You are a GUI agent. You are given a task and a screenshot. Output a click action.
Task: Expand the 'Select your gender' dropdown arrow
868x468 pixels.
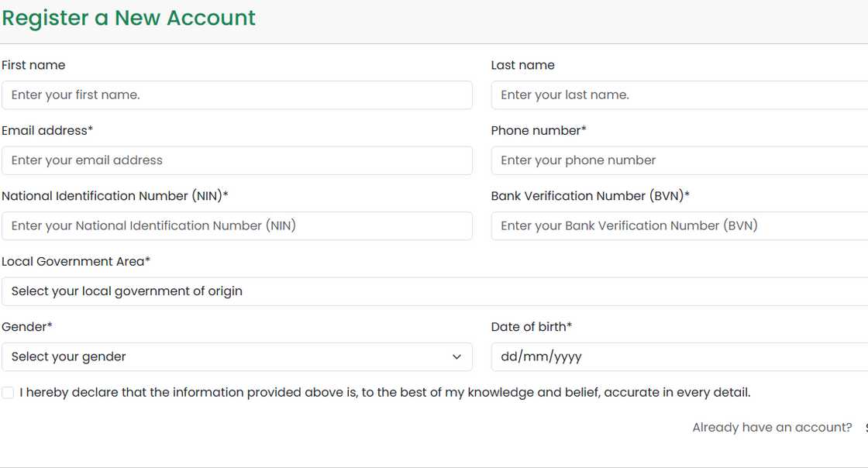[x=456, y=357]
